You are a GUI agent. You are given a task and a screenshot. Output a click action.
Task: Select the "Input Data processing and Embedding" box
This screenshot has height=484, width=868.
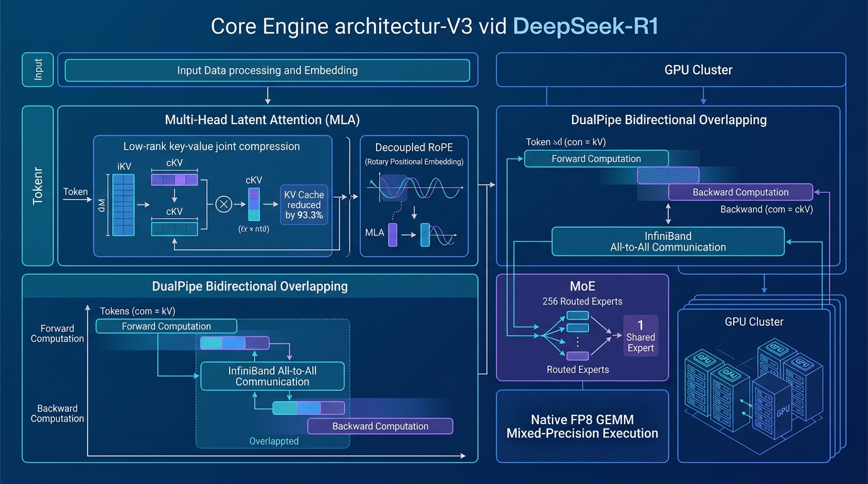267,71
